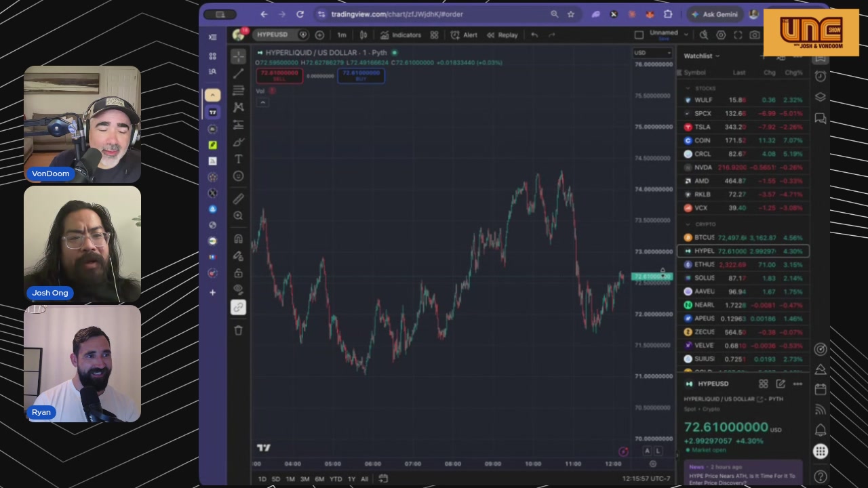868x488 pixels.
Task: Open the emoji and icons tool
Action: (238, 176)
